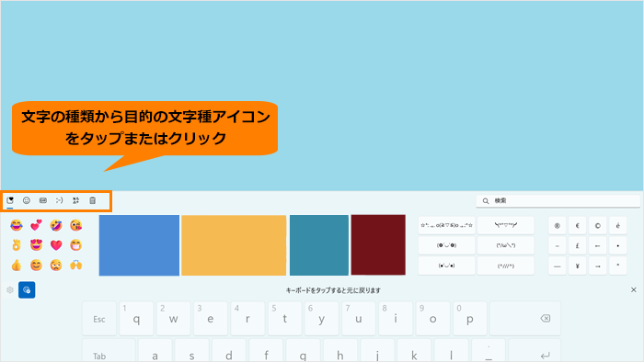Screen dimensions: 644x362
Task: Insert the (❁´◡`❁) kaomoji
Action: pyautogui.click(x=446, y=245)
